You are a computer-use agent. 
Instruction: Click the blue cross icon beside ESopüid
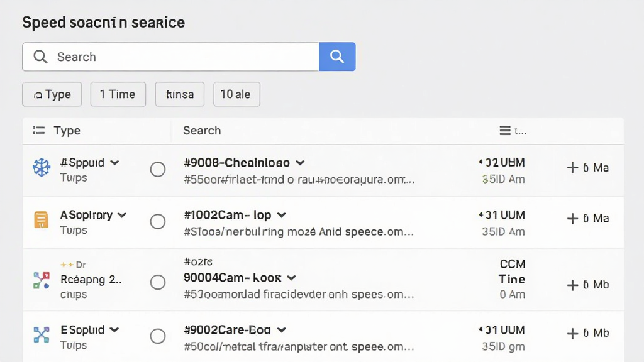point(42,334)
